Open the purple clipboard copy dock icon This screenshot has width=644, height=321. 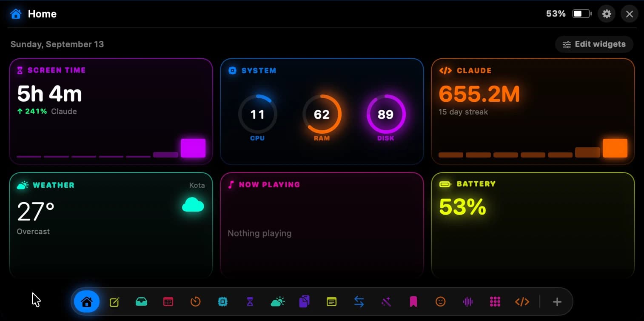point(304,302)
